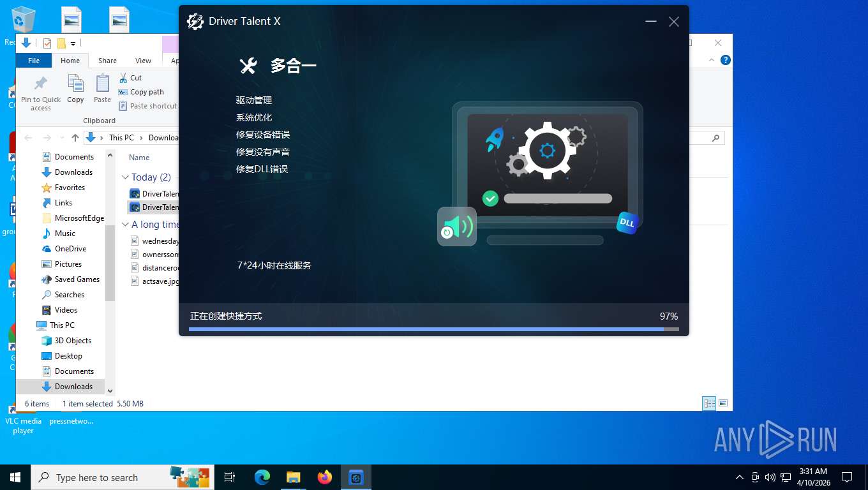Select the actsave.jpg file
Viewport: 868px width, 490px height.
(155, 281)
